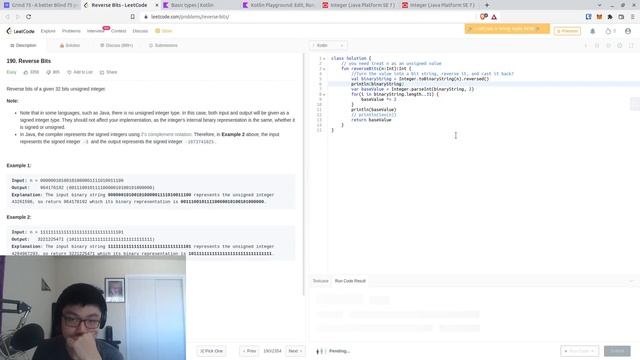Submit the solution

pyautogui.click(x=617, y=351)
